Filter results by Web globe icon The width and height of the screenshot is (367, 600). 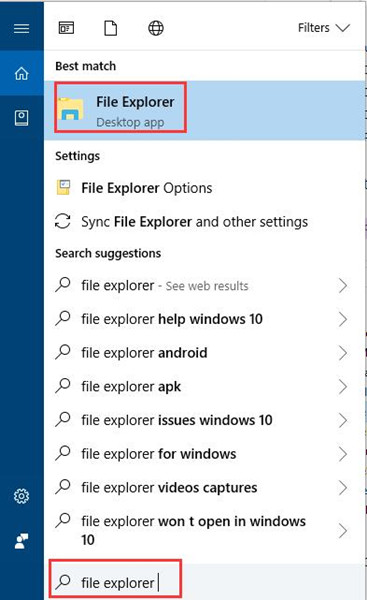(x=156, y=28)
